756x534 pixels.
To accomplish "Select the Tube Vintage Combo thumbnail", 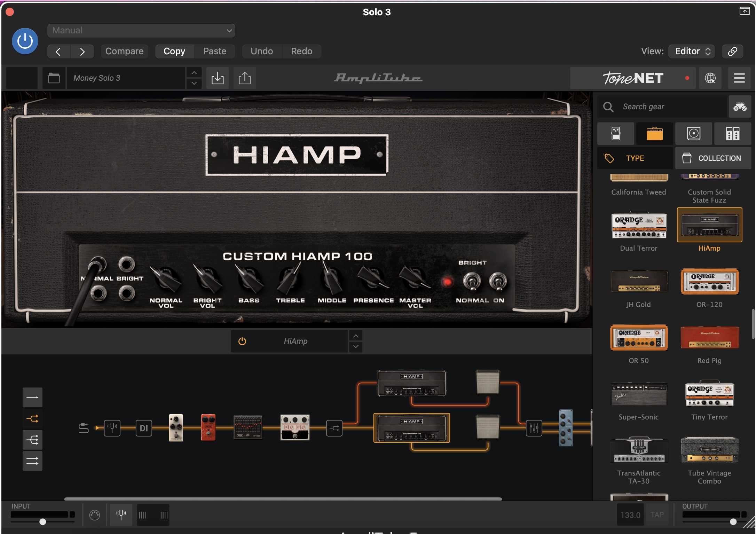I will click(x=709, y=450).
